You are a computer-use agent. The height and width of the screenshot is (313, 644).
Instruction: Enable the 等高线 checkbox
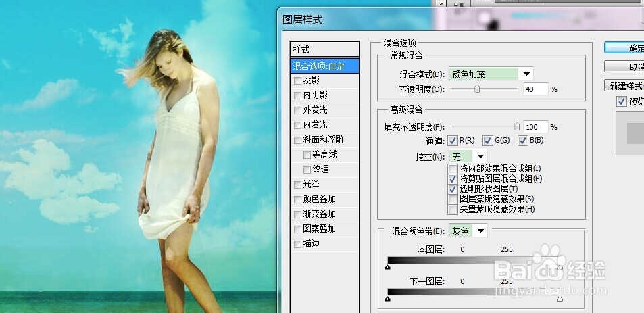point(307,155)
